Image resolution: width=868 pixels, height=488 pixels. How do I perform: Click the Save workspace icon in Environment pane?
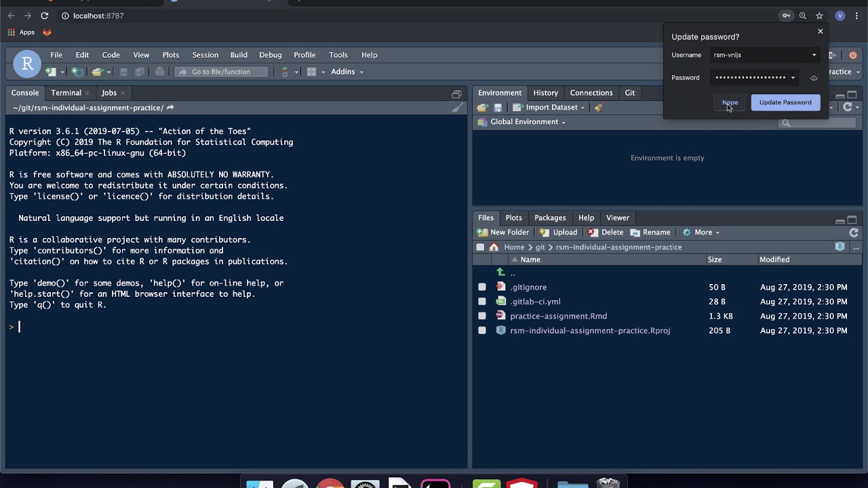pyautogui.click(x=498, y=108)
